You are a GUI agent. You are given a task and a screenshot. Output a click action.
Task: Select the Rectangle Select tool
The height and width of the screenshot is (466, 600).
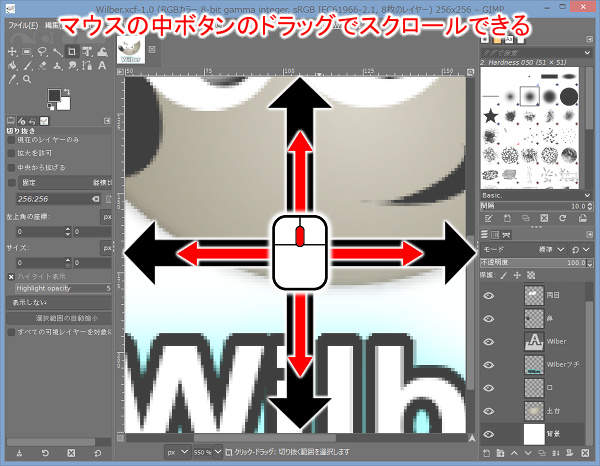tap(27, 52)
